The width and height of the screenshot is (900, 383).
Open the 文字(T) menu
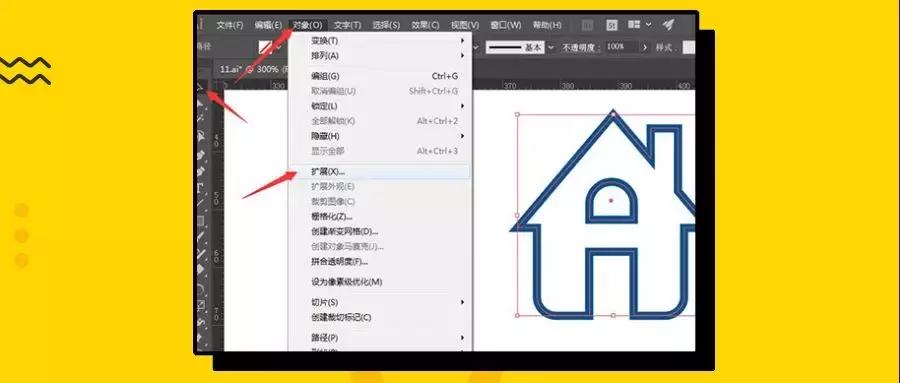click(347, 25)
